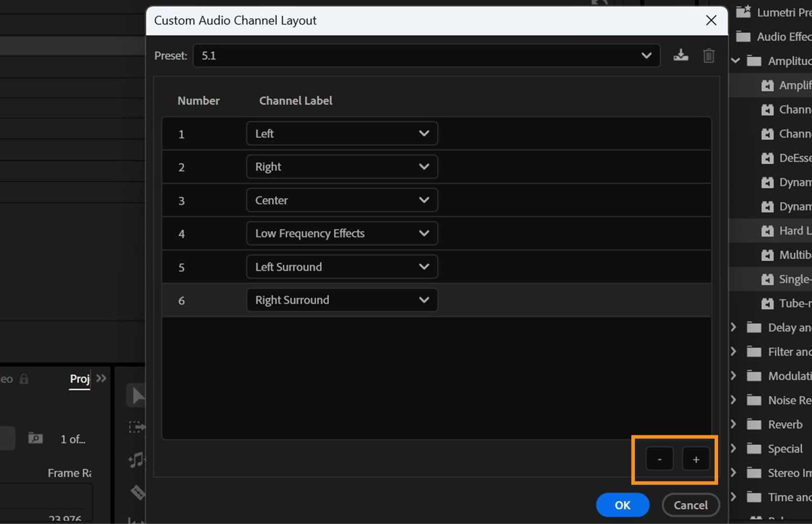Click the find in project search icon

tap(35, 438)
